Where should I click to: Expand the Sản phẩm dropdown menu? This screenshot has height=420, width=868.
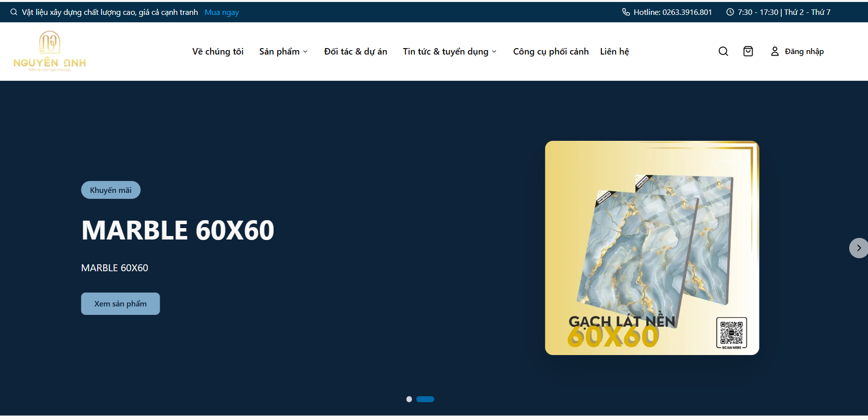click(283, 52)
